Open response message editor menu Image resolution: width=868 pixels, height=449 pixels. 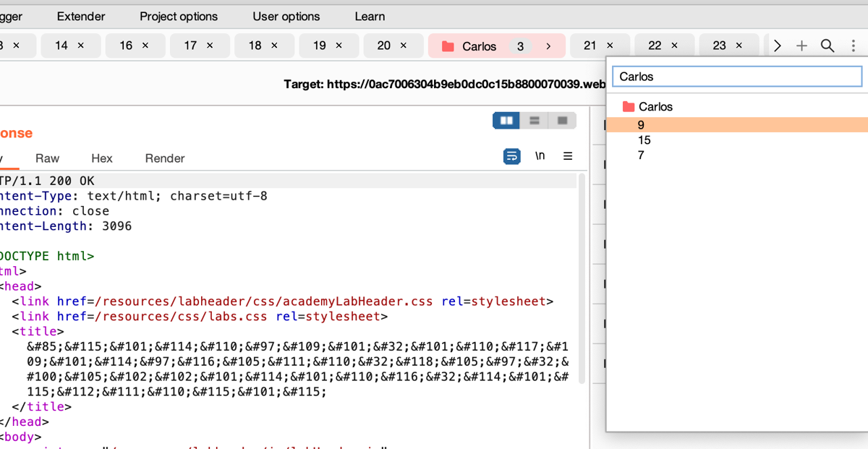(x=568, y=156)
